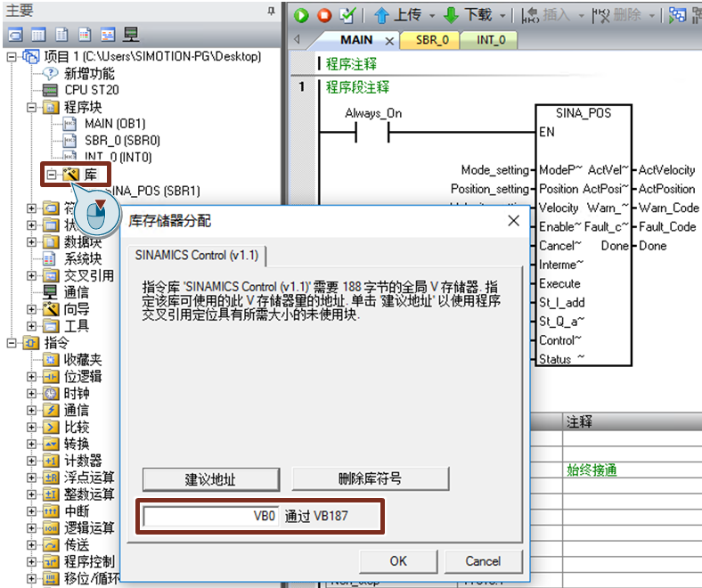Collapse the 库 tree node
Viewport: 702px width, 588px height.
point(52,175)
